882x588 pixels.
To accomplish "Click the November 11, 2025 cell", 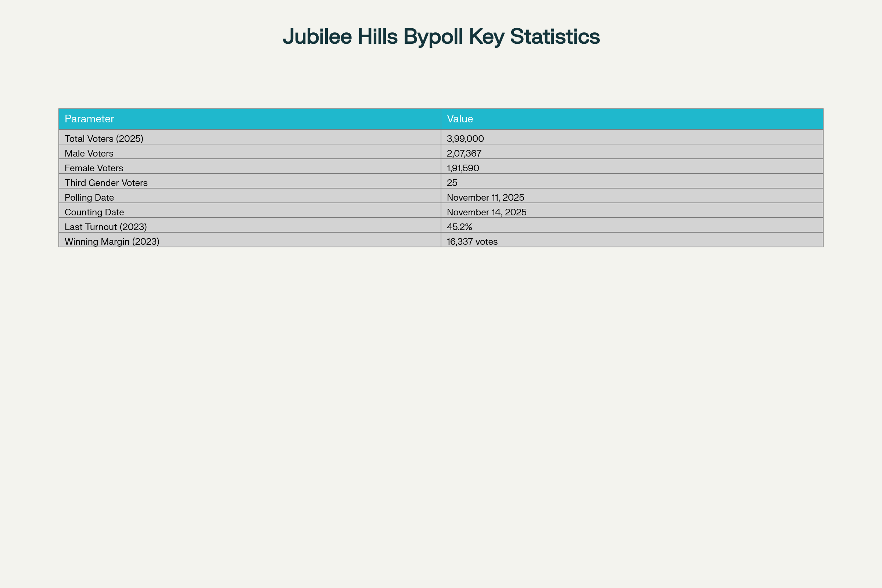I will 485,197.
